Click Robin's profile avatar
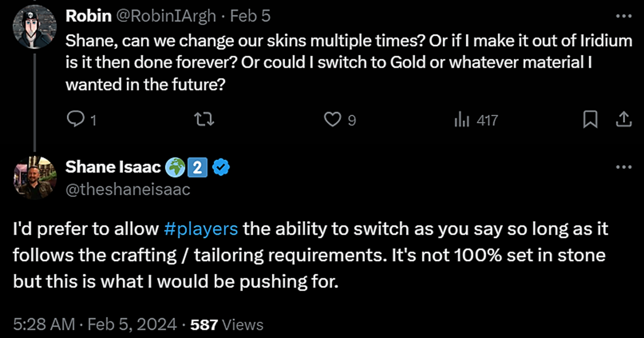 click(34, 27)
